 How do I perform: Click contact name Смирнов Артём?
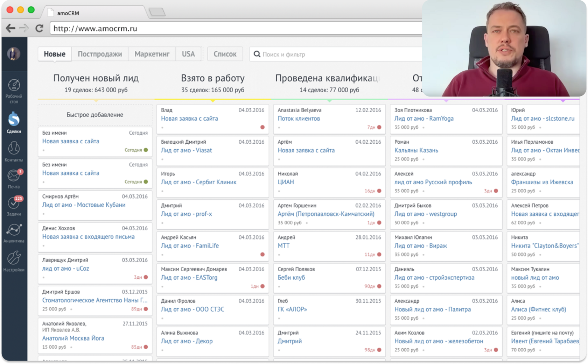tap(61, 197)
